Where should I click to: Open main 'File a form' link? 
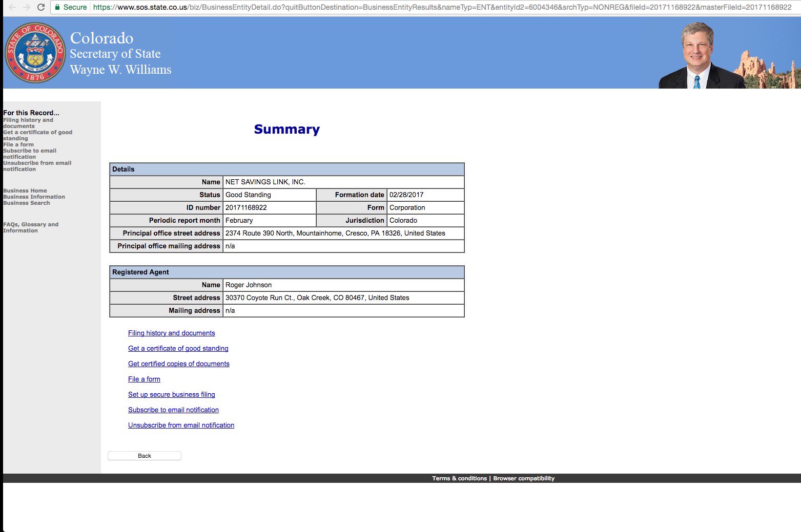coord(144,379)
